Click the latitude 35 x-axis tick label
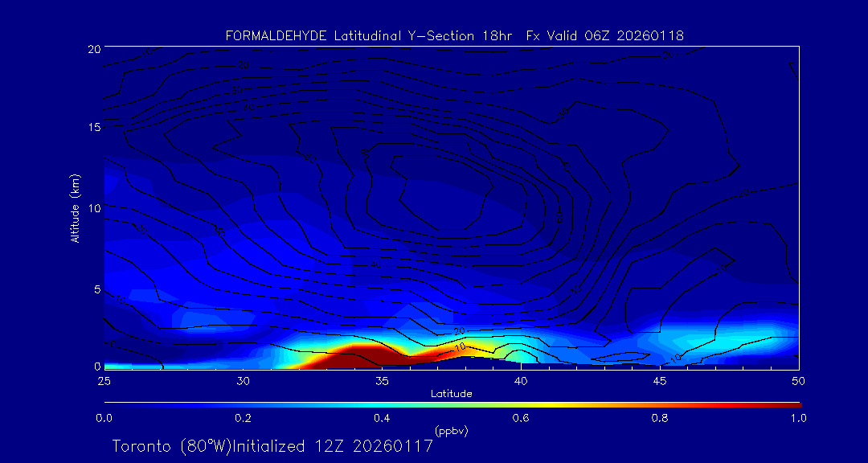The image size is (868, 463). click(x=382, y=380)
